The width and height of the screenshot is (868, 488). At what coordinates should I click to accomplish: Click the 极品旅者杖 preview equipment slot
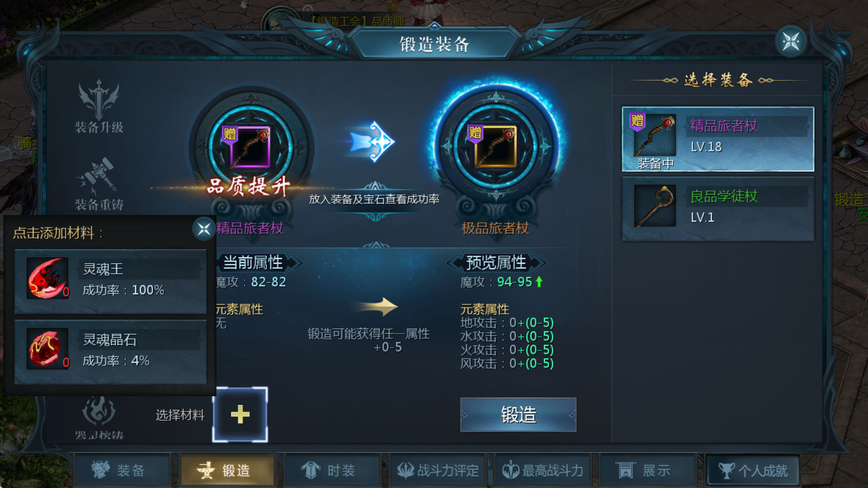point(495,147)
